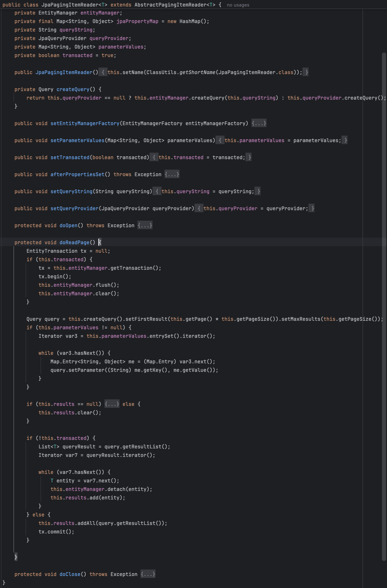This screenshot has height=588, width=387.
Task: Expand folded setTransacted opening brace
Action: [x=154, y=157]
